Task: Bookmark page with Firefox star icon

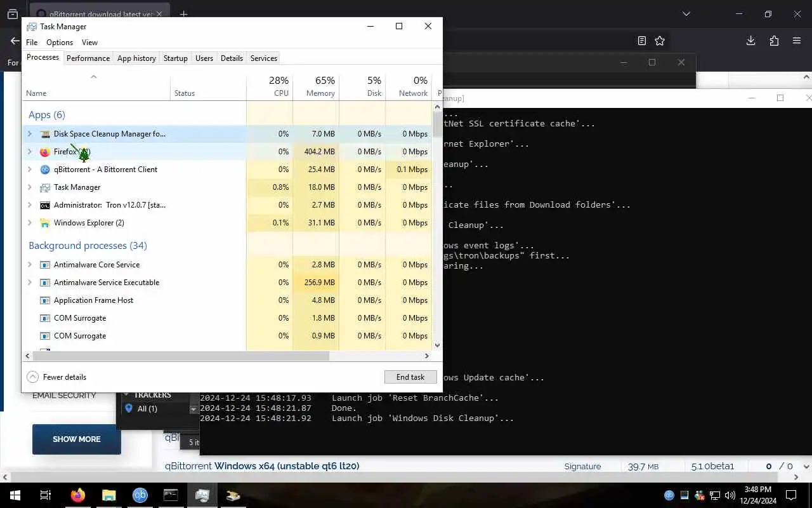Action: coord(660,41)
